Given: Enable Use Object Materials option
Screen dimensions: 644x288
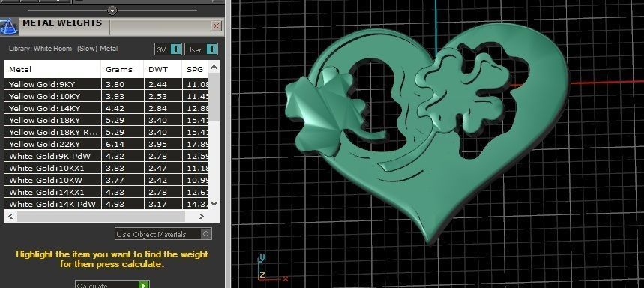Looking at the screenshot, I should (x=163, y=234).
